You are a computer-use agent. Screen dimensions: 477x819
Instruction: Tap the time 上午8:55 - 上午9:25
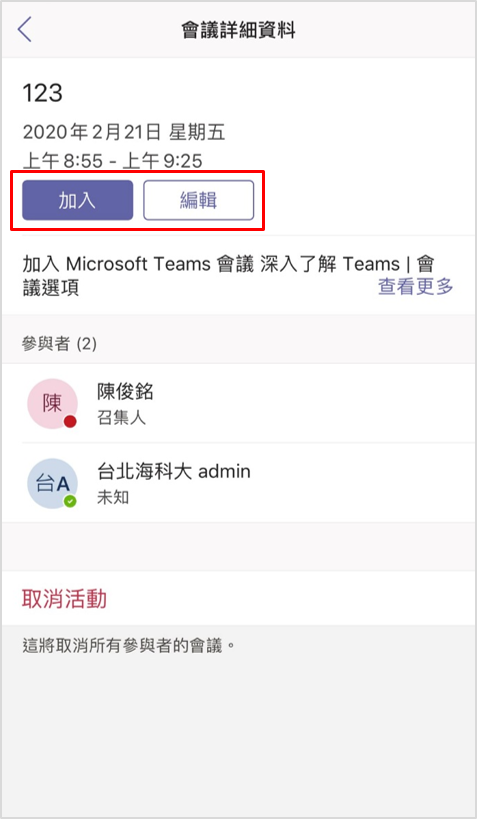pos(112,161)
